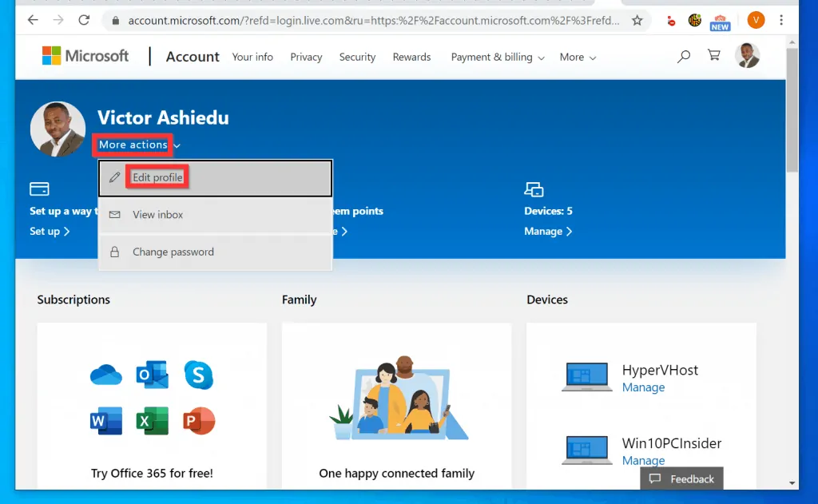818x504 pixels.
Task: Click the search magnifier icon in header
Action: [x=683, y=57]
